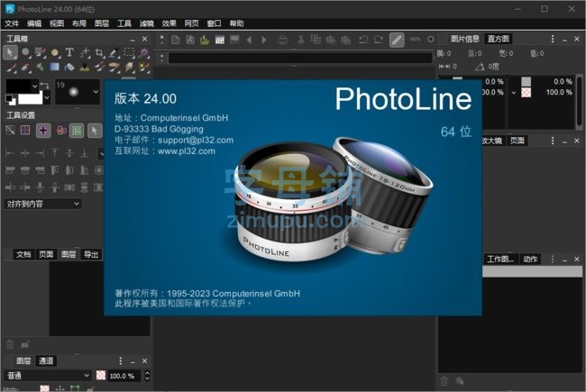Open the 普通 blend mode dropdown

(x=48, y=375)
